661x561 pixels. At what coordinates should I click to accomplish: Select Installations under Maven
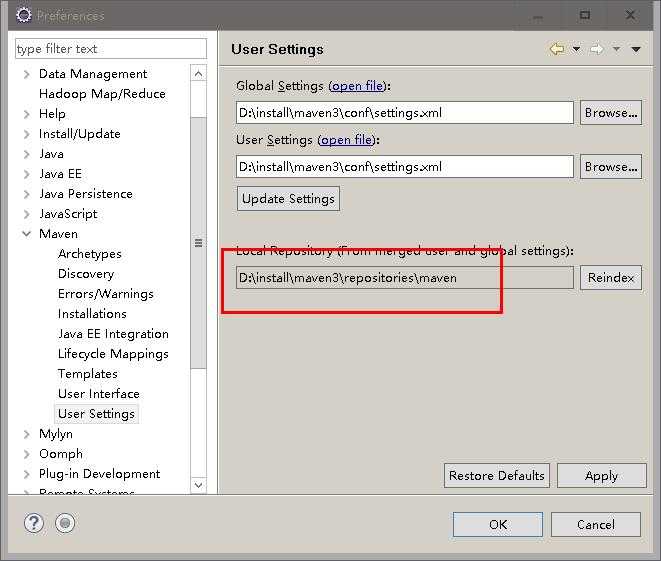pos(92,314)
